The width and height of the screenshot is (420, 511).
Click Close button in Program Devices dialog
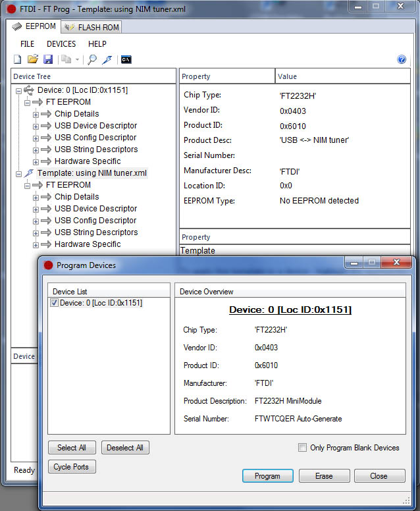(380, 476)
